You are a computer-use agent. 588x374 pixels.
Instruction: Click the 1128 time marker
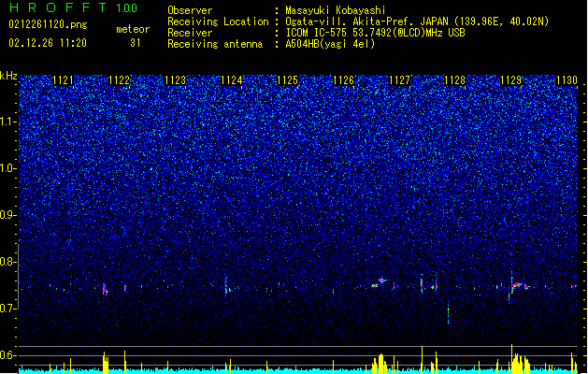[454, 80]
